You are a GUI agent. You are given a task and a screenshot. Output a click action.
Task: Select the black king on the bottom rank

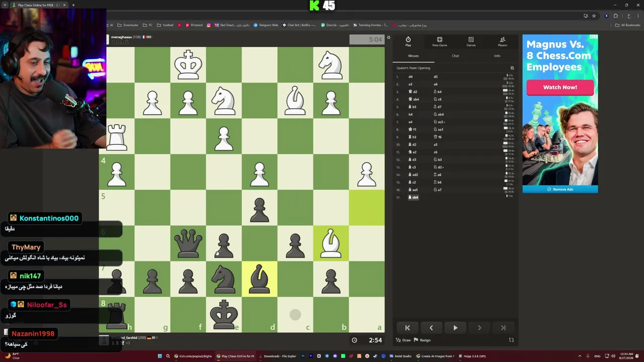(x=224, y=315)
